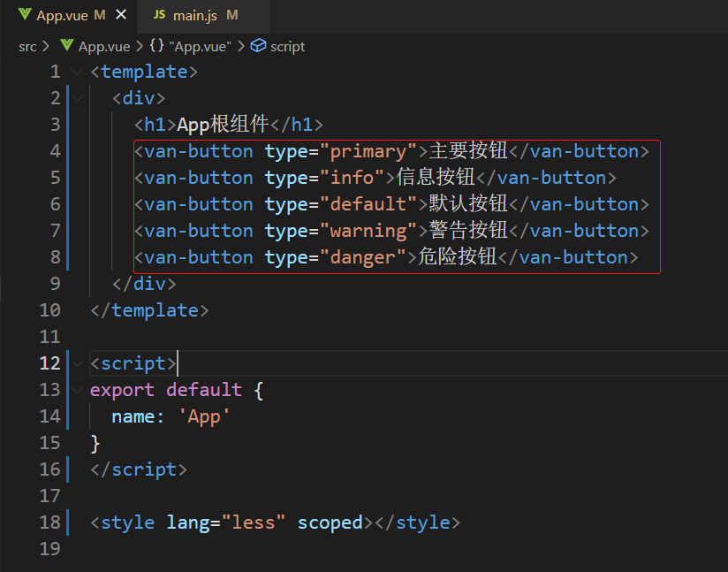Switch to the main.js tab
This screenshot has height=572, width=728.
click(194, 15)
